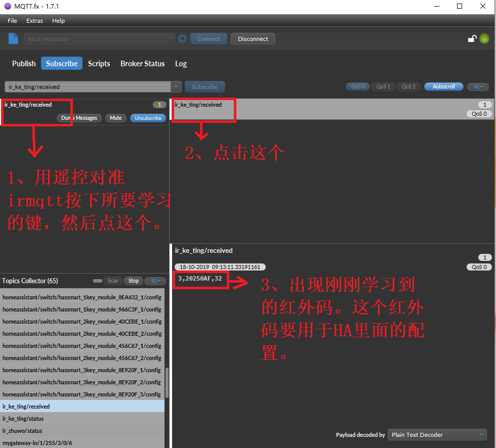This screenshot has width=496, height=448.
Task: Open Topics Collector settings gear dropdown
Action: pos(155,281)
